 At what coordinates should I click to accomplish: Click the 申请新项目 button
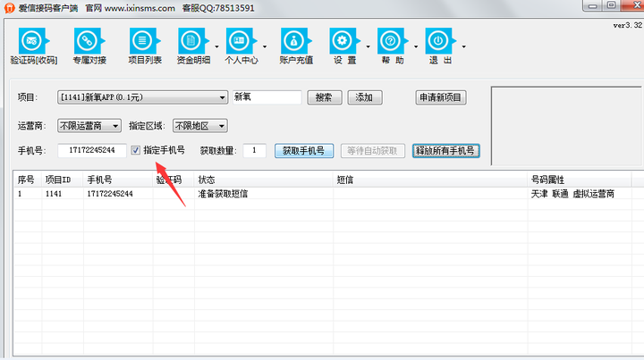click(x=441, y=97)
